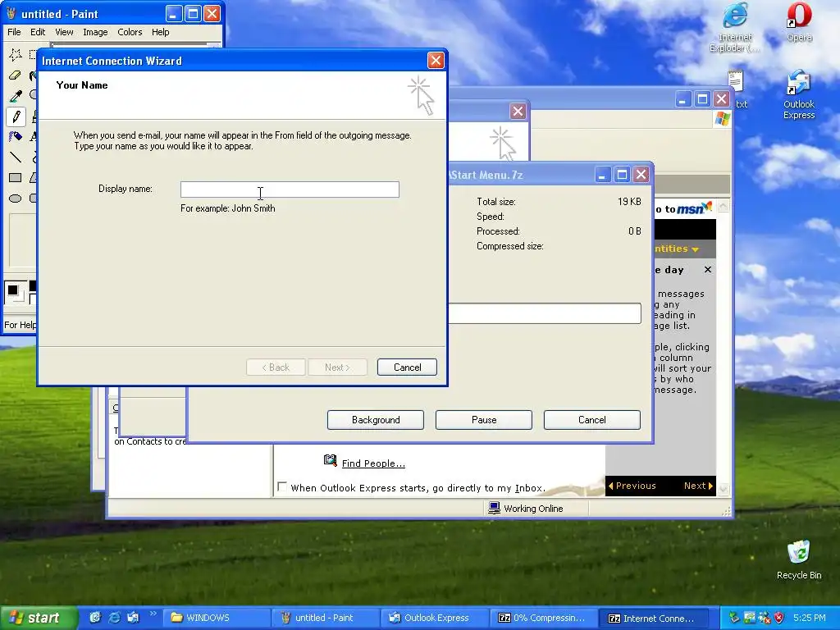840x630 pixels.
Task: Launch Internet Explorer from quick launch
Action: click(x=114, y=618)
